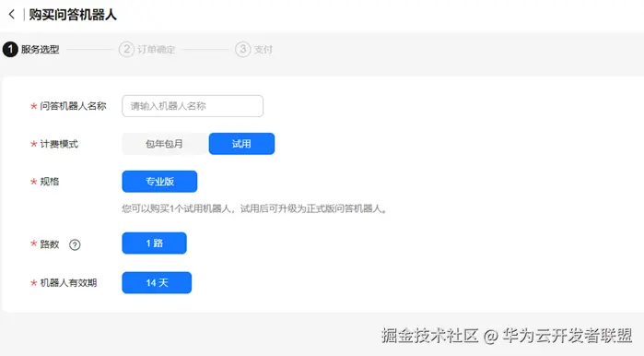Click the trial robot upgrade hint text
The image size is (644, 356).
[254, 208]
